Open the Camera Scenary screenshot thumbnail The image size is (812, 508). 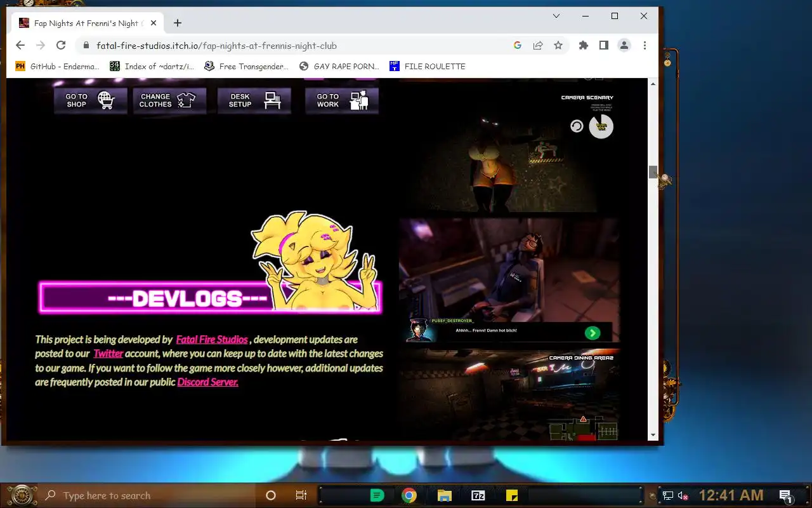click(x=509, y=149)
